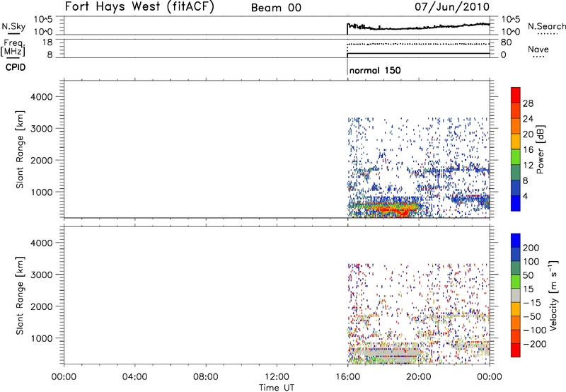Image resolution: width=566 pixels, height=392 pixels.
Task: Click the yellow 16–20 dB power color segment
Action: (x=516, y=142)
